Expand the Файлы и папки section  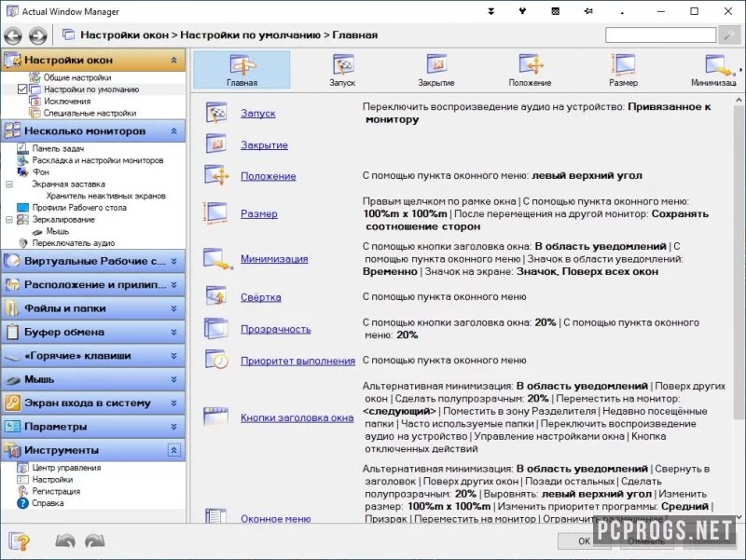[174, 308]
